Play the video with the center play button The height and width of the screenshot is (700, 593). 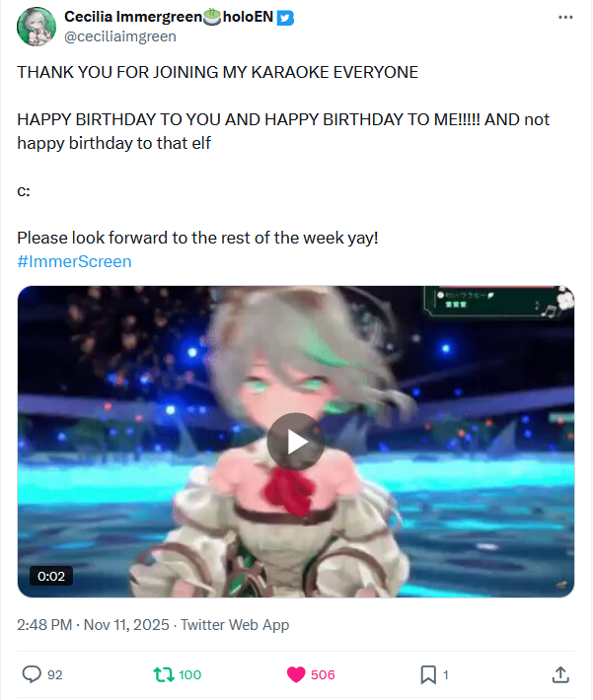[296, 442]
